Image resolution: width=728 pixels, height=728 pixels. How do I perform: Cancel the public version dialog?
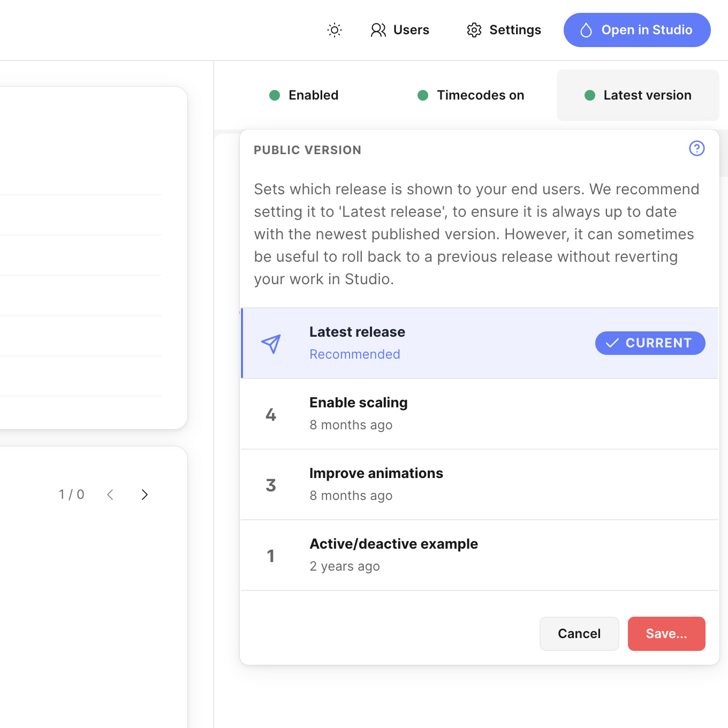click(x=579, y=634)
